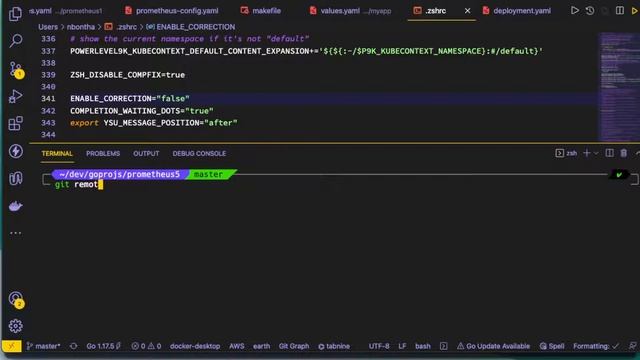Open Git Graph from status bar

point(294,346)
